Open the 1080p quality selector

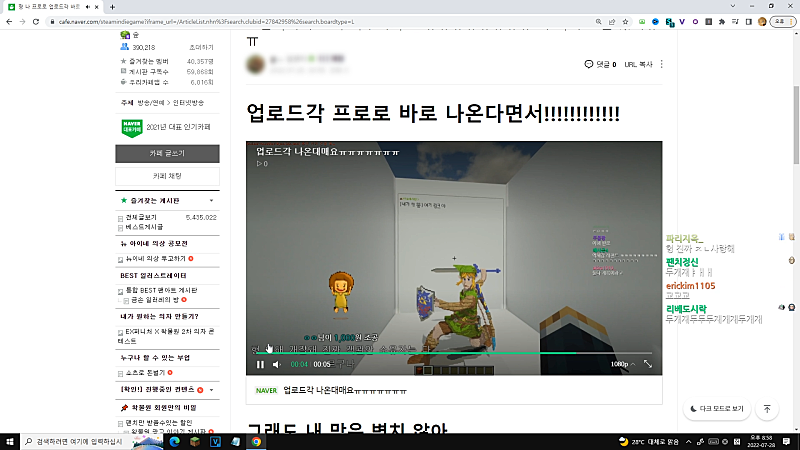tap(622, 364)
